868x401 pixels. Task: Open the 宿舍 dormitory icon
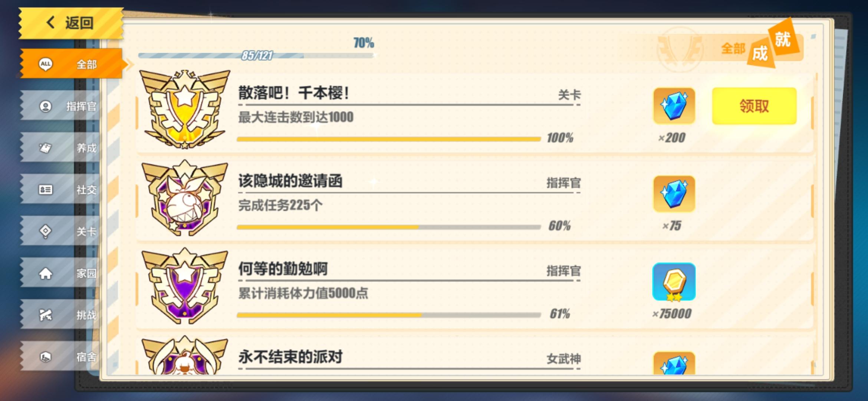pos(45,357)
